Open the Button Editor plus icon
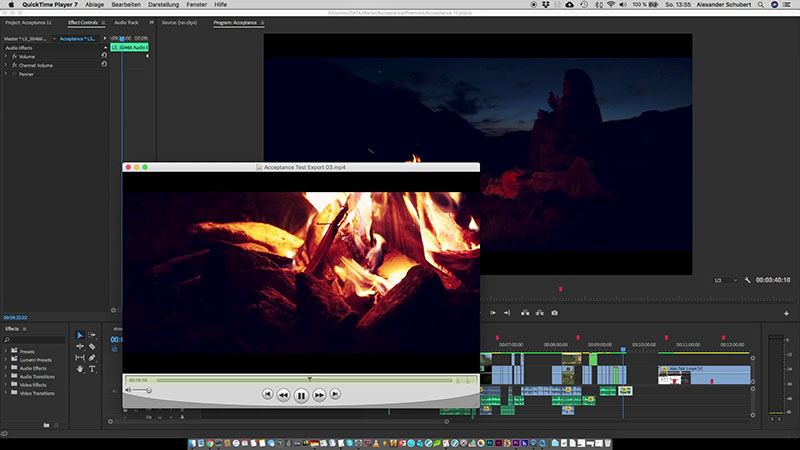The image size is (800, 450). click(787, 313)
